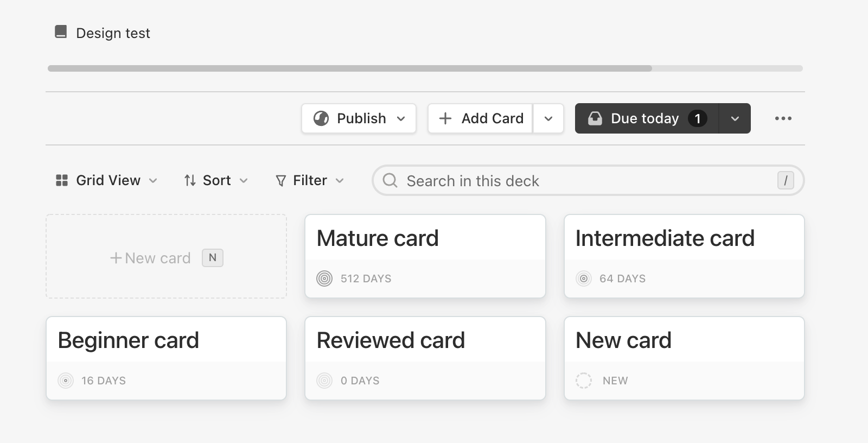Click the globe icon on the Publish button
The width and height of the screenshot is (868, 443).
pos(321,118)
